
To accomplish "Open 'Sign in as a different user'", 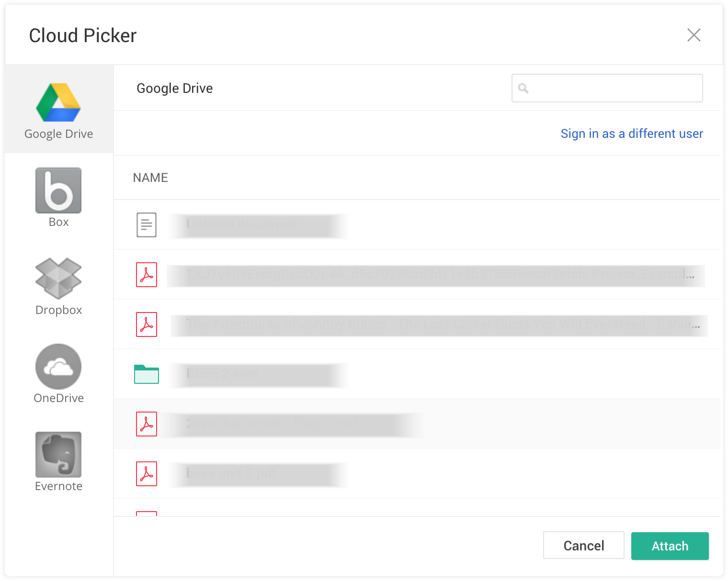I will [632, 134].
